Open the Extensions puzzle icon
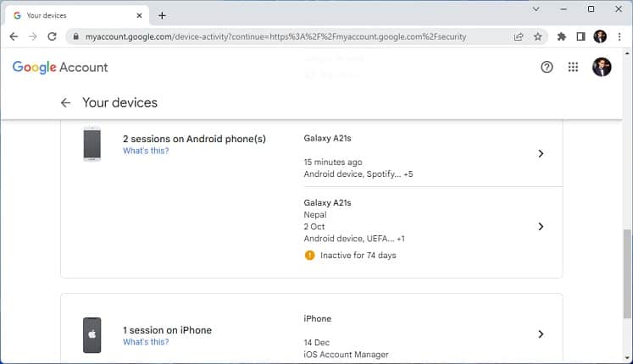The image size is (633, 364). click(x=561, y=36)
